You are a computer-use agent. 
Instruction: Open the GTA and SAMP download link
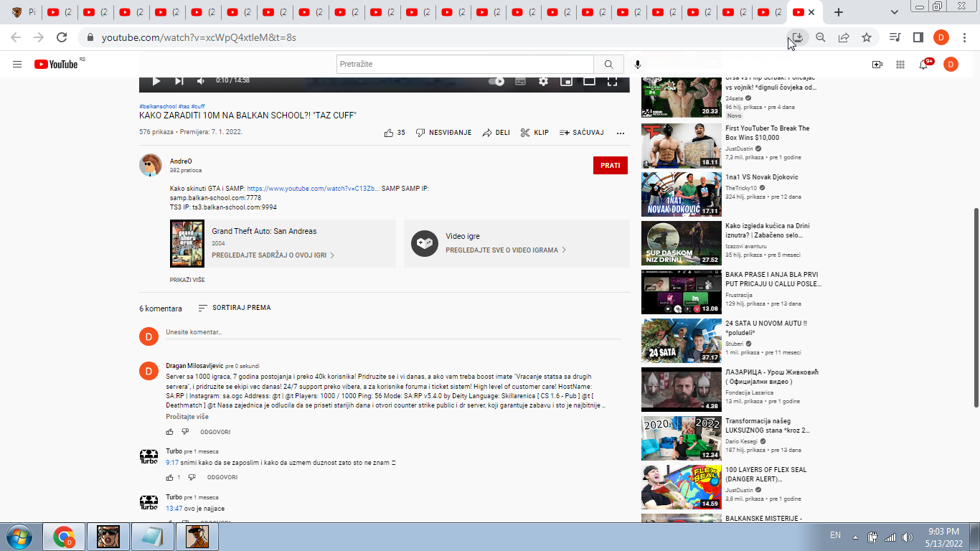[x=314, y=189]
